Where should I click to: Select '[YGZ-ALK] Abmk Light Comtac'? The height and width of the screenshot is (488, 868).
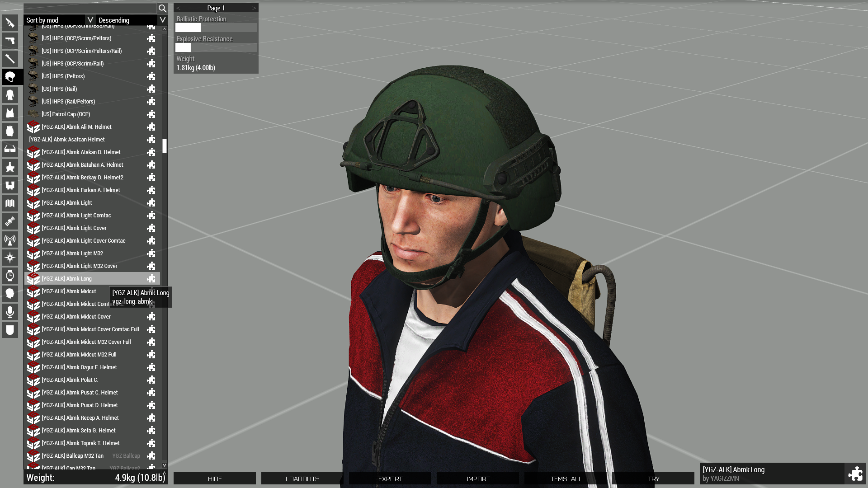(x=92, y=216)
